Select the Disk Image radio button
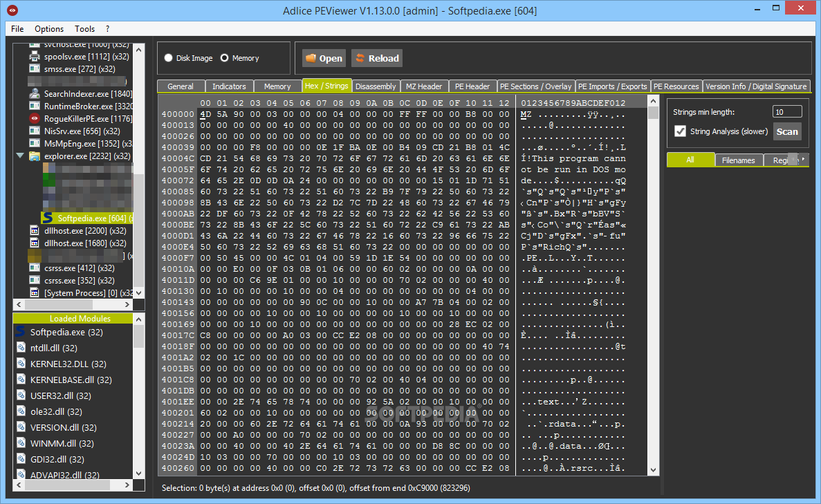Viewport: 821px width, 504px height. click(x=169, y=58)
